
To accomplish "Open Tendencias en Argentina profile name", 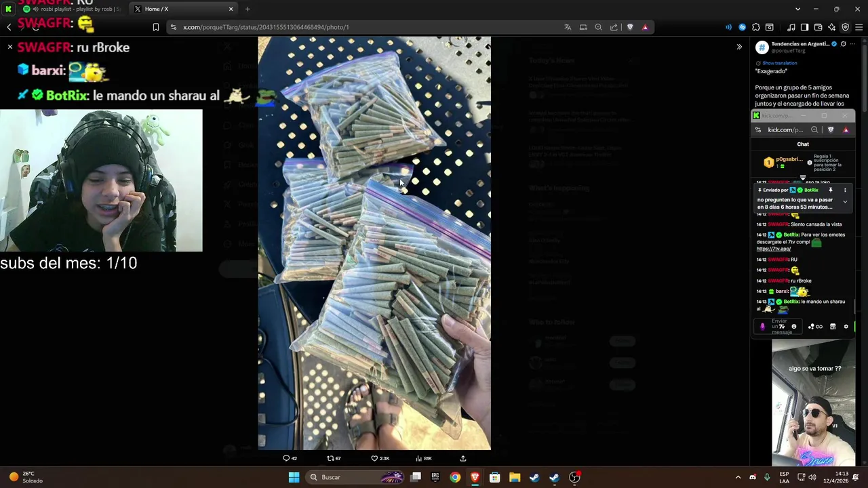I will click(800, 43).
